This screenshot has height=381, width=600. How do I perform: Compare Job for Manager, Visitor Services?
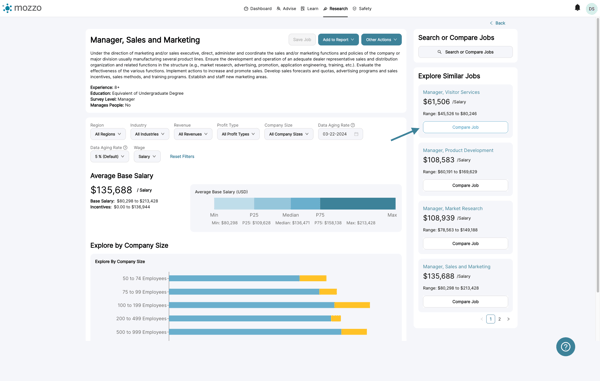[x=465, y=127]
